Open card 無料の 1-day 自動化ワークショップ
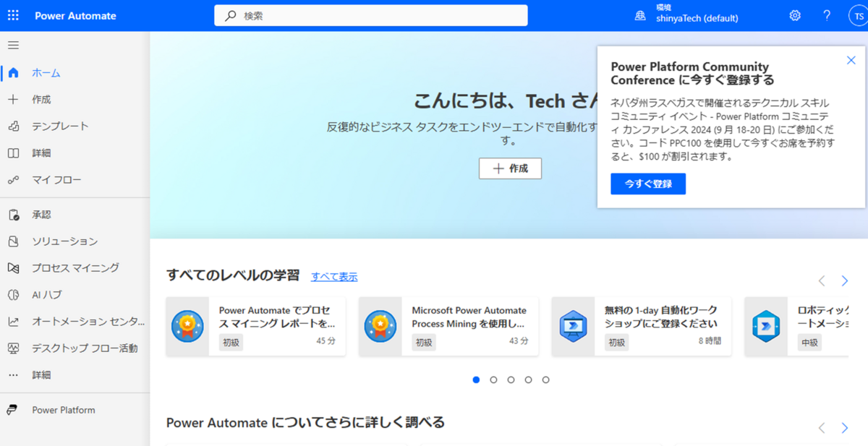Screen dimensions: 868x446 641,326
